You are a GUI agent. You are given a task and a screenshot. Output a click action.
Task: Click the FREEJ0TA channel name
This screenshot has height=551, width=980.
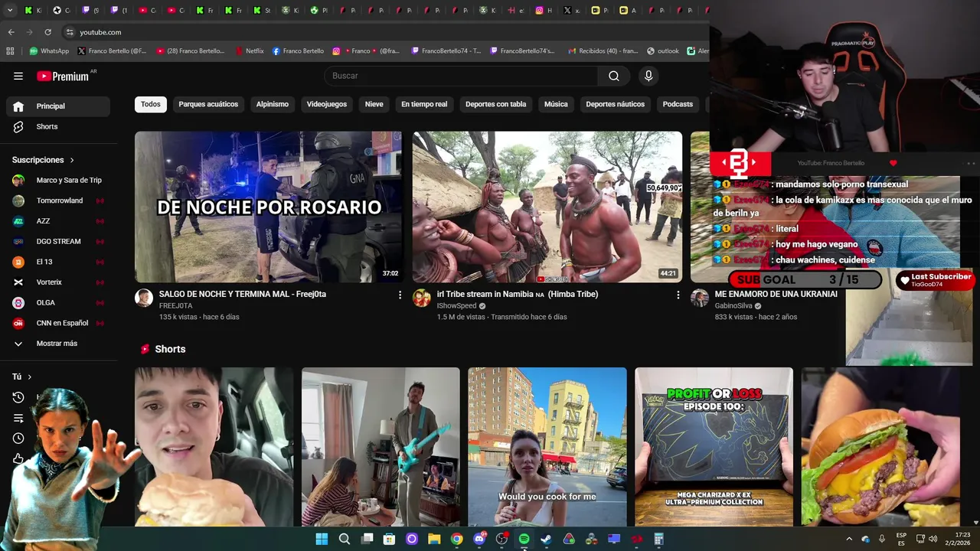175,306
